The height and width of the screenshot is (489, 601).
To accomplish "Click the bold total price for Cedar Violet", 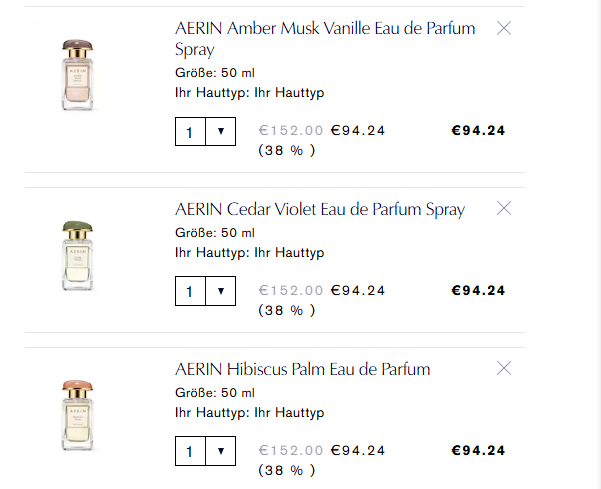I will click(478, 290).
